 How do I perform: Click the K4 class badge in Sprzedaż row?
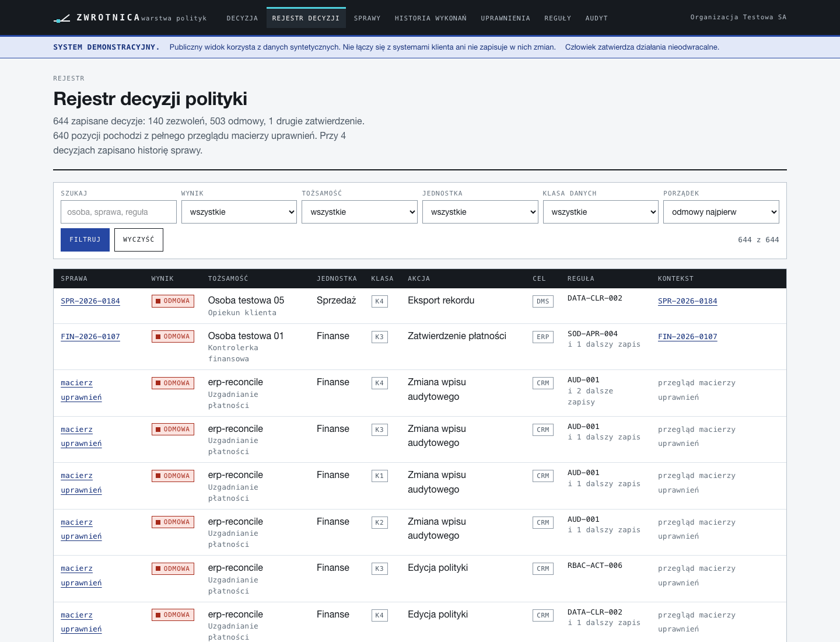(380, 301)
